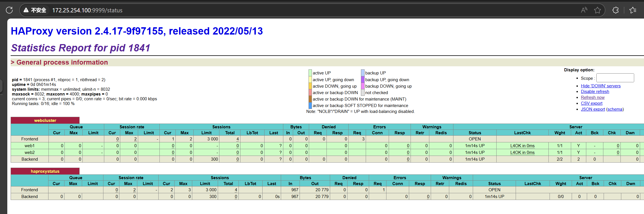Click the HAProxy version 2.4.17 heading
Screen dimensions: 644x214
point(137,31)
